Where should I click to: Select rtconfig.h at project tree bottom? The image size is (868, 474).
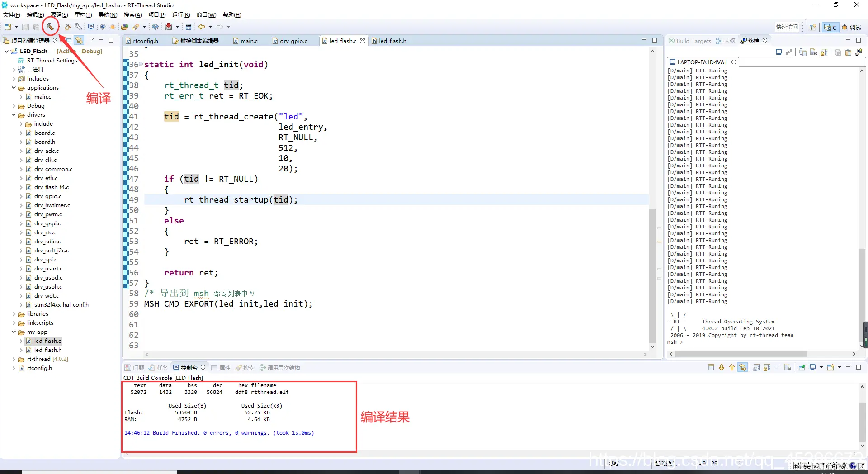point(39,368)
